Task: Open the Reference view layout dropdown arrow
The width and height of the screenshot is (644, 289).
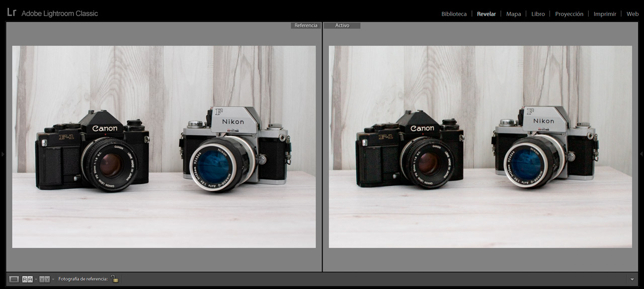Action: (36, 279)
